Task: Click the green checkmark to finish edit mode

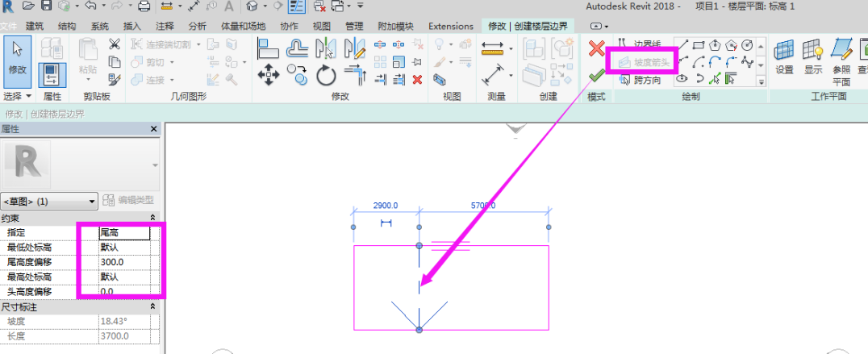Action: (596, 77)
